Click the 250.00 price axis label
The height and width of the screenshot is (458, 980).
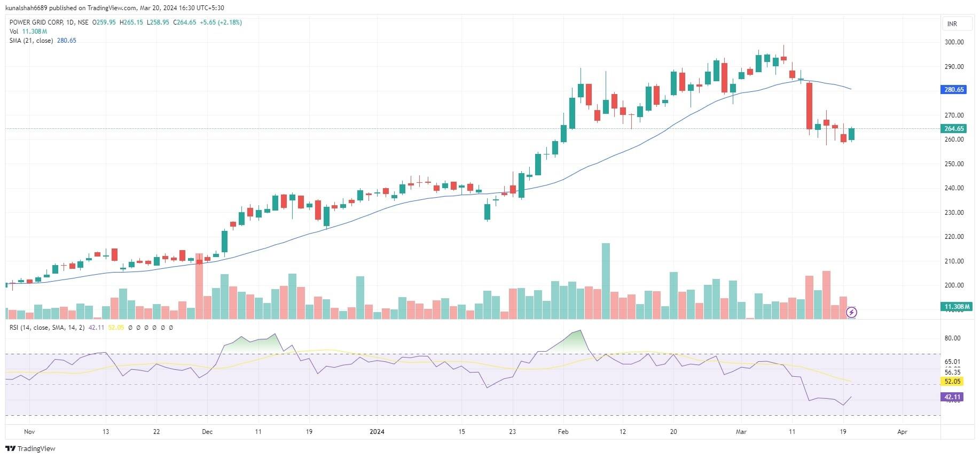[x=954, y=164]
